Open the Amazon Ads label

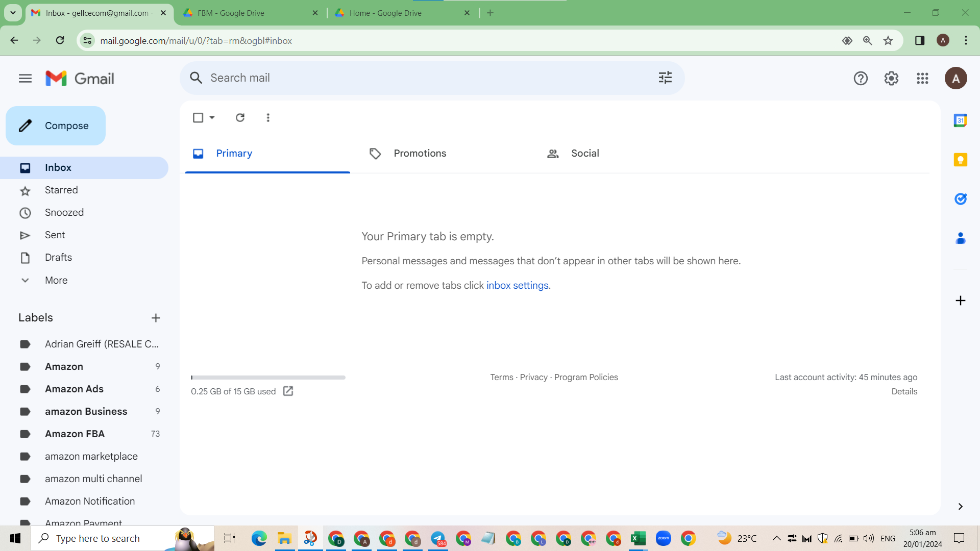tap(84, 389)
